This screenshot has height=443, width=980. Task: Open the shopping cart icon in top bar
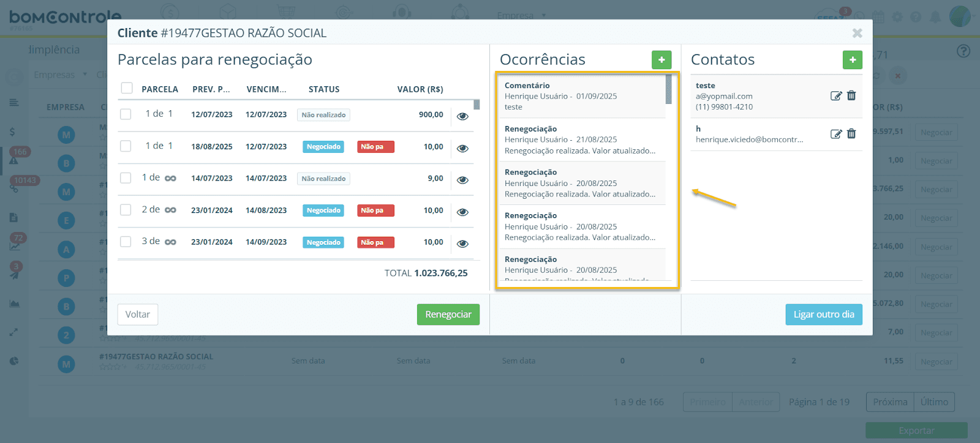(285, 12)
